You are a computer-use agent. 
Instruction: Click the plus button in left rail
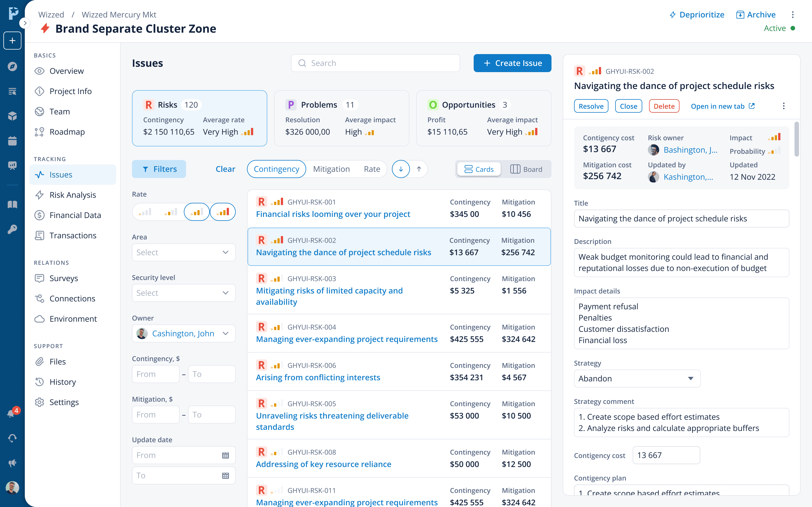pos(12,41)
